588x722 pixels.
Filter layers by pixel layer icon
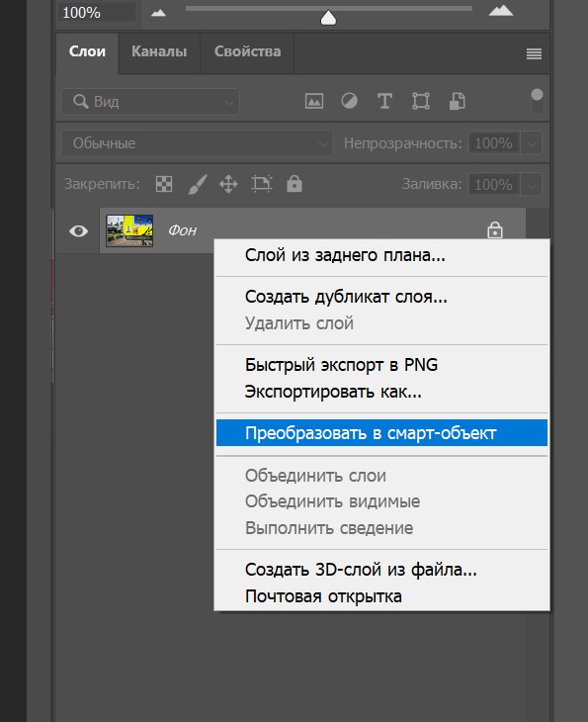click(314, 101)
